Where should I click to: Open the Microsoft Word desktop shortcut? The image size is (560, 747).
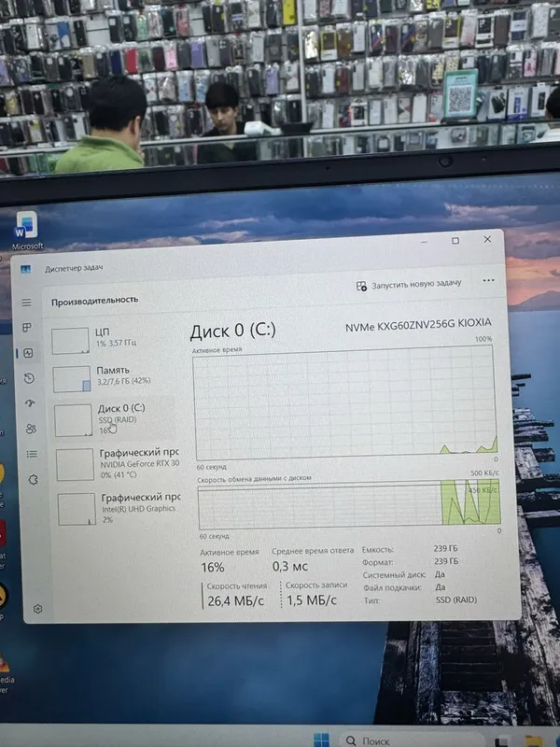point(27,231)
